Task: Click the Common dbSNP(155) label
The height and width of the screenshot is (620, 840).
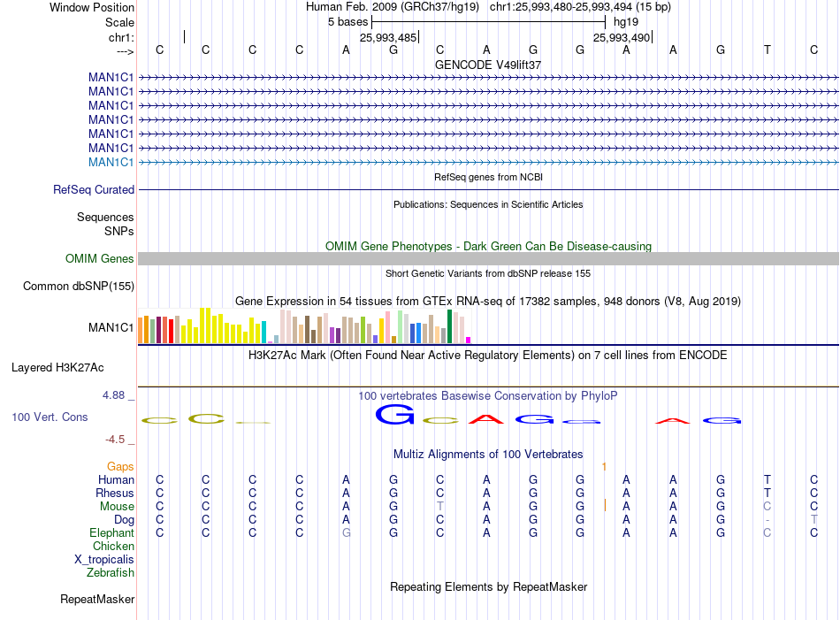Action: point(78,287)
